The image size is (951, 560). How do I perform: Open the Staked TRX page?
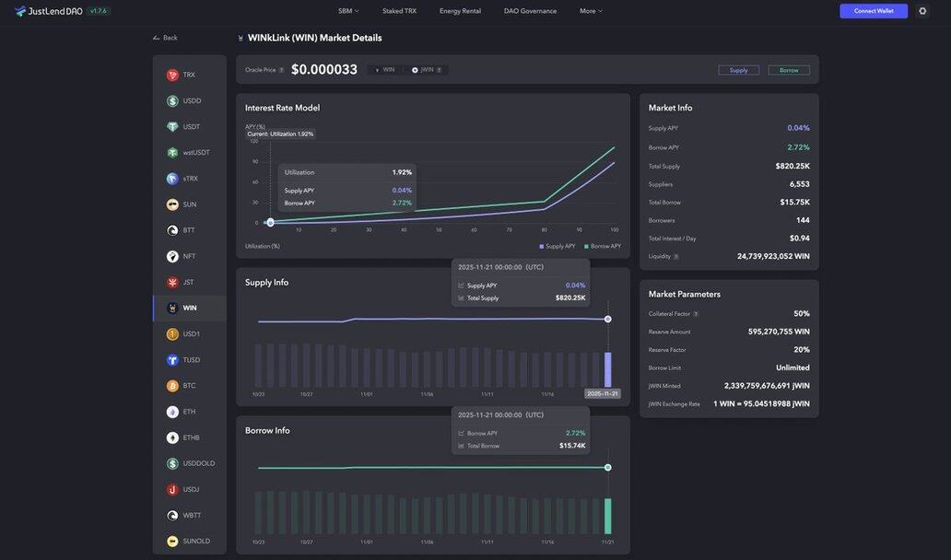tap(399, 11)
